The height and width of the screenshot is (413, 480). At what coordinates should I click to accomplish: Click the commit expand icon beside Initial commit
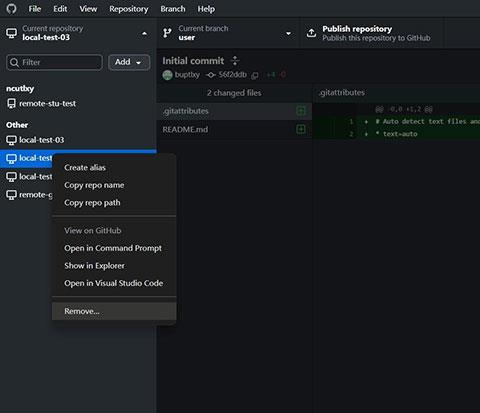tap(235, 61)
